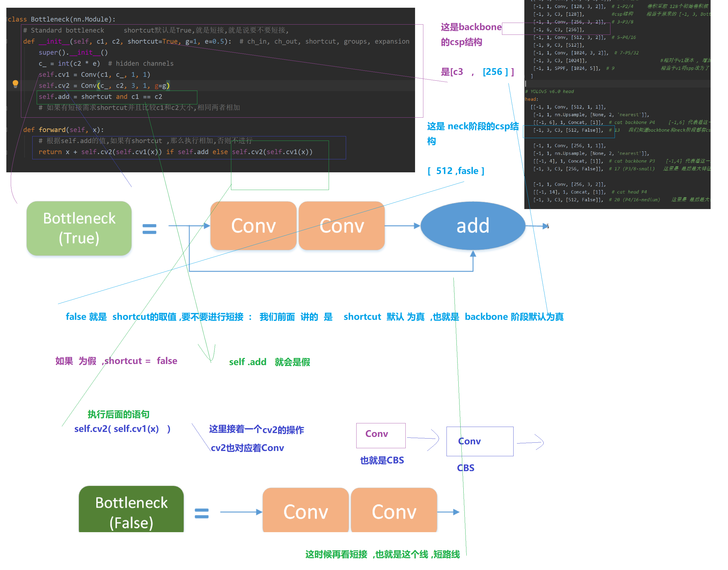Screen dimensions: 728x570
Task: Click the '# YOLOv5 v6.0 head' comment
Action: point(549,91)
